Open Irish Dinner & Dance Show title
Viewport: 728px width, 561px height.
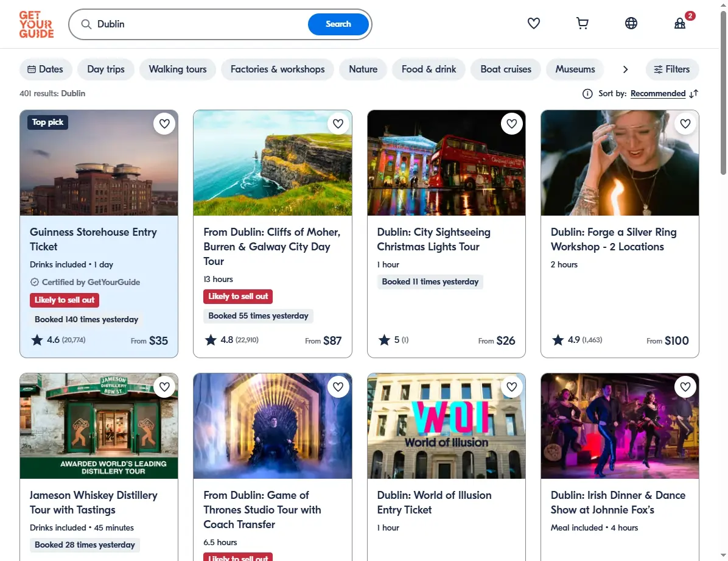point(618,503)
